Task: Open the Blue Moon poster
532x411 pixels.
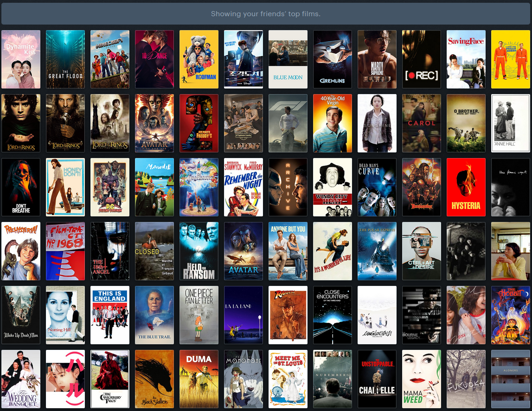Action: click(288, 59)
